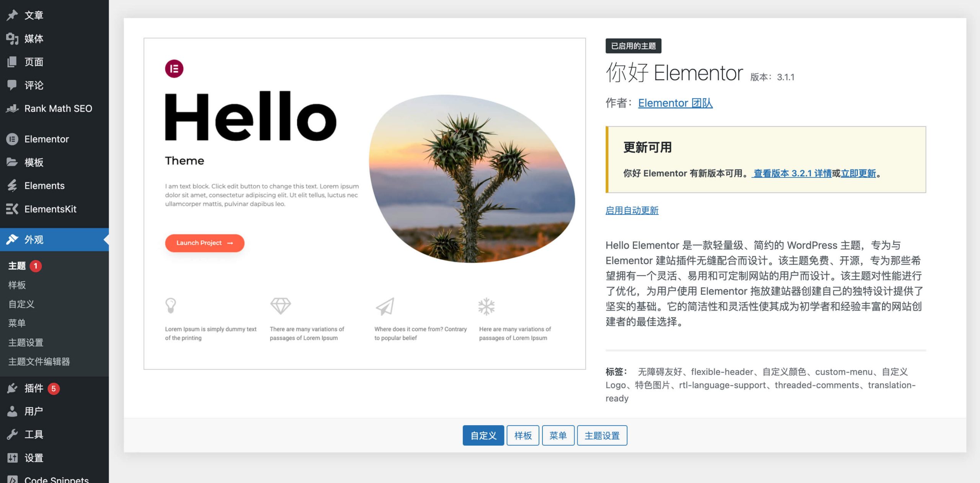Click the Launch Project button in preview
This screenshot has height=483, width=980.
pos(205,243)
